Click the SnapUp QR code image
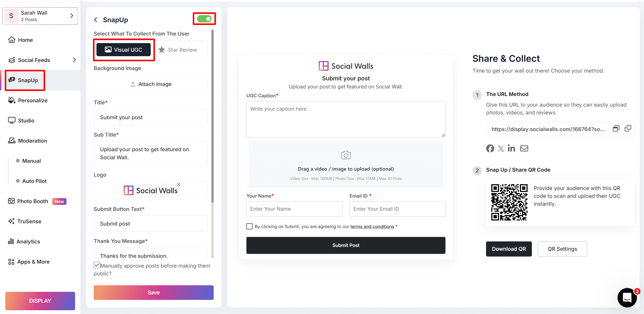This screenshot has height=314, width=644. [509, 202]
